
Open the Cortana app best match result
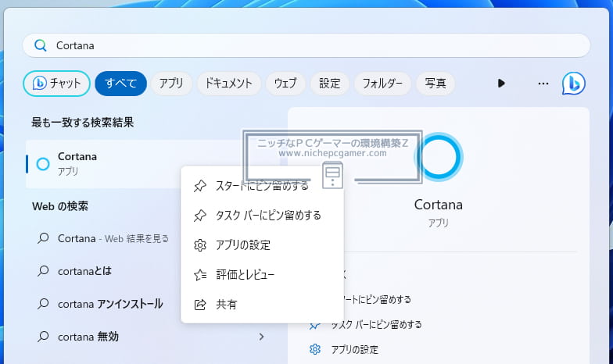point(105,164)
